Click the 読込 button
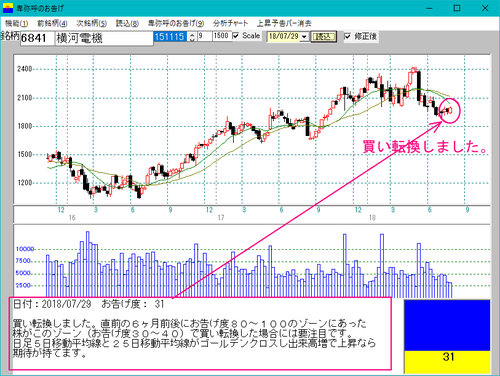The height and width of the screenshot is (376, 500). 323,37
